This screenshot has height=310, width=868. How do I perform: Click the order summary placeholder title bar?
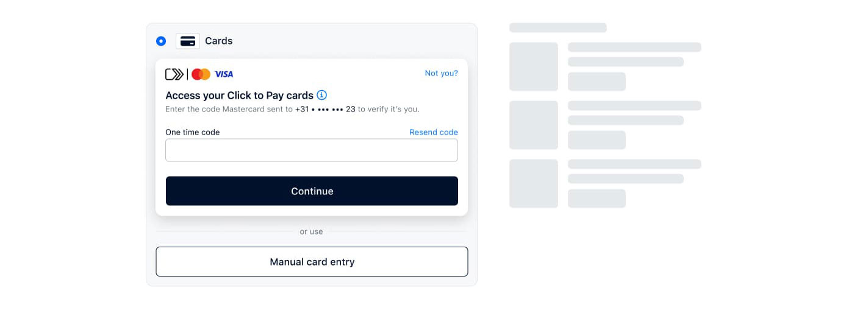558,27
